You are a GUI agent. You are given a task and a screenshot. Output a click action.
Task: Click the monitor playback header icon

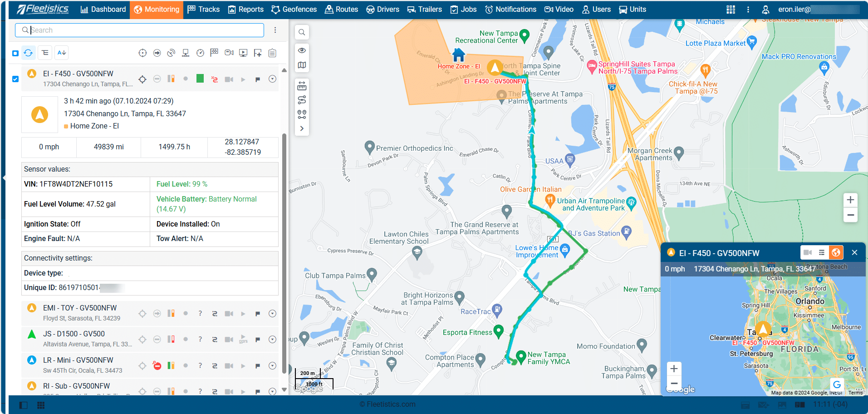pyautogui.click(x=243, y=53)
